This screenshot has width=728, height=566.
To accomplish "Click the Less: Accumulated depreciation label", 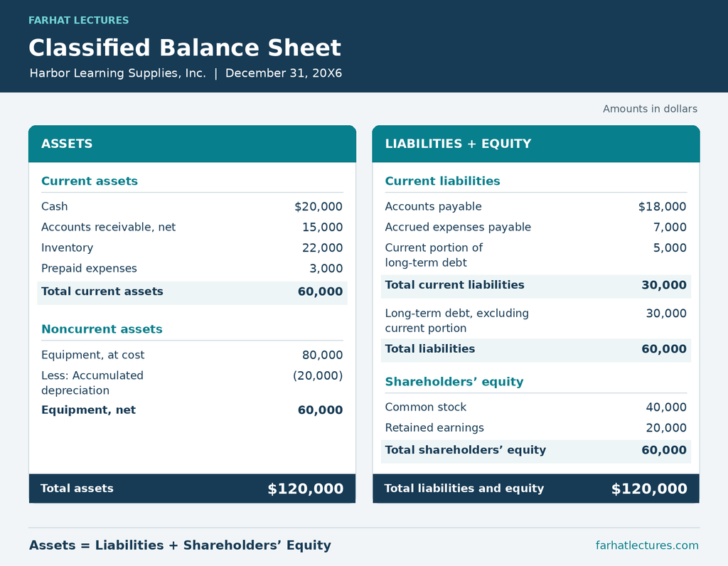I will (92, 383).
